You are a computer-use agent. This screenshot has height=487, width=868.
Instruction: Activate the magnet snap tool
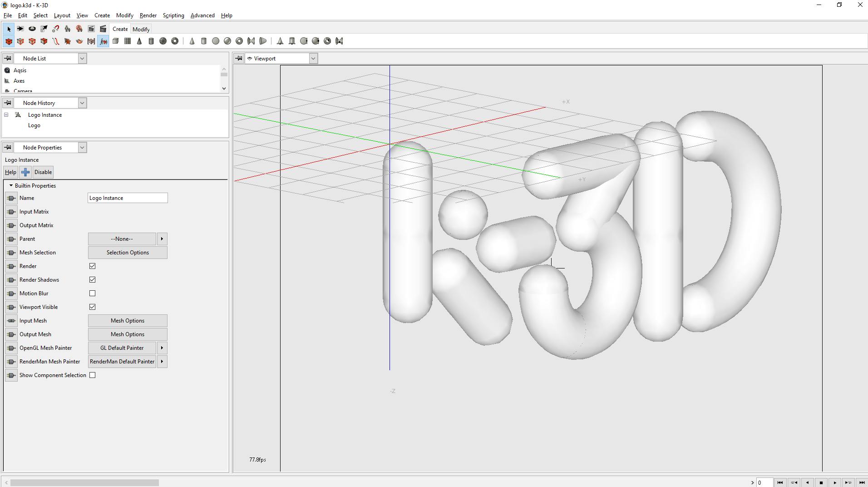[x=55, y=29]
